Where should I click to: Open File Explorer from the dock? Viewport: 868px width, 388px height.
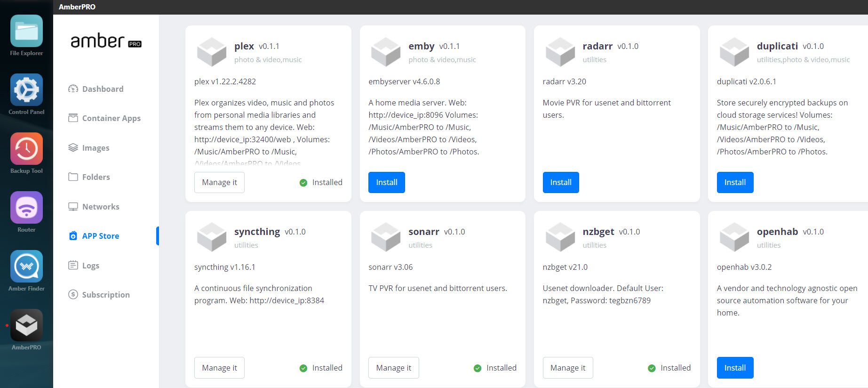point(26,31)
